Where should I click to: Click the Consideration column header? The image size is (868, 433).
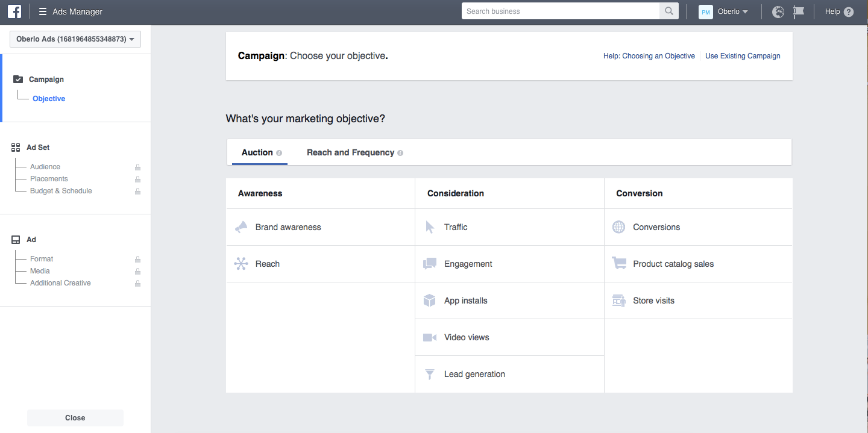tap(456, 193)
